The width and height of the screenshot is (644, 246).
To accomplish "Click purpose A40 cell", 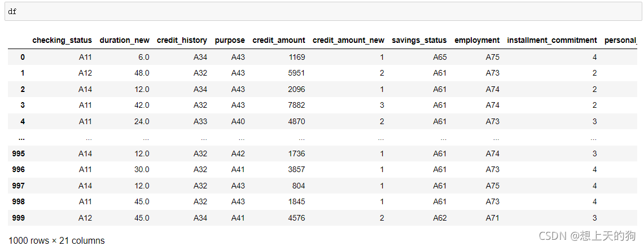I will tap(238, 121).
